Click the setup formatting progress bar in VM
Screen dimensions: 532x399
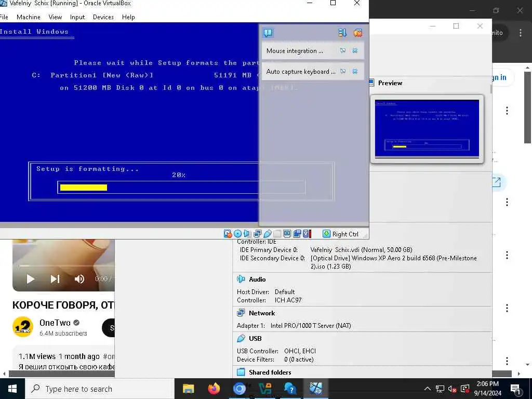click(181, 187)
